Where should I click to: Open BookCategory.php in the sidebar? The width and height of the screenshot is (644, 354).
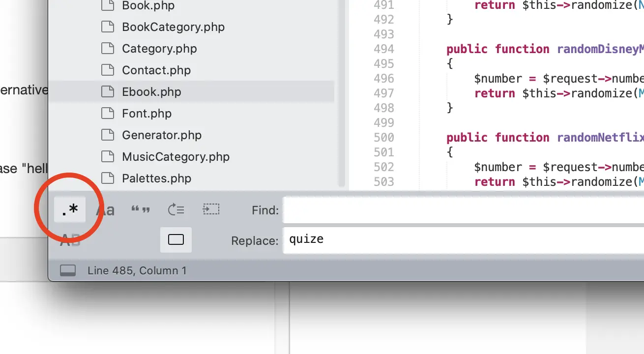[x=173, y=27]
